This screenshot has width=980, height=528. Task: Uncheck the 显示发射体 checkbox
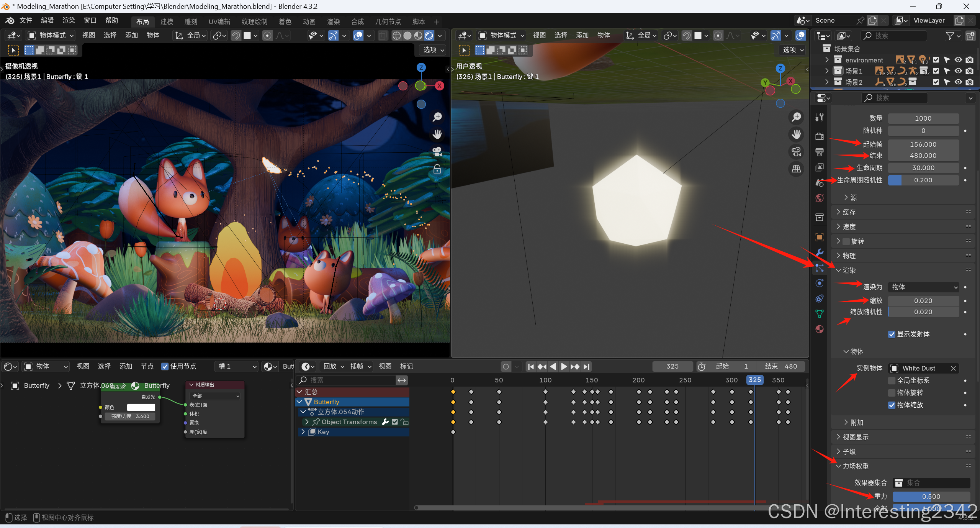tap(892, 334)
